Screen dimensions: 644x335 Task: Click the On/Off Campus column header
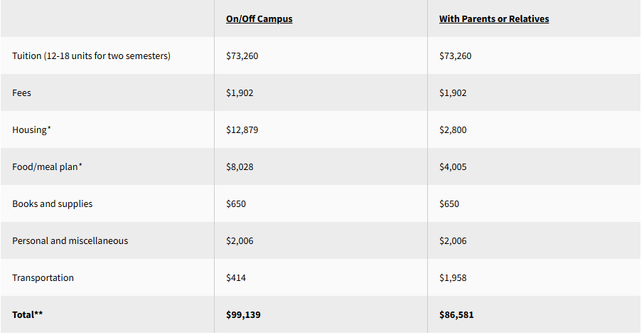259,19
